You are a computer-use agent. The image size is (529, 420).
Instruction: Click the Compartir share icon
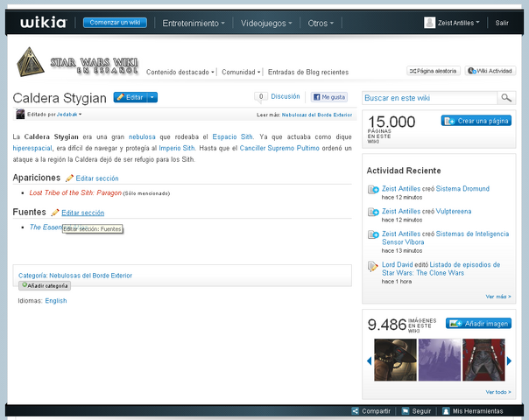click(355, 411)
